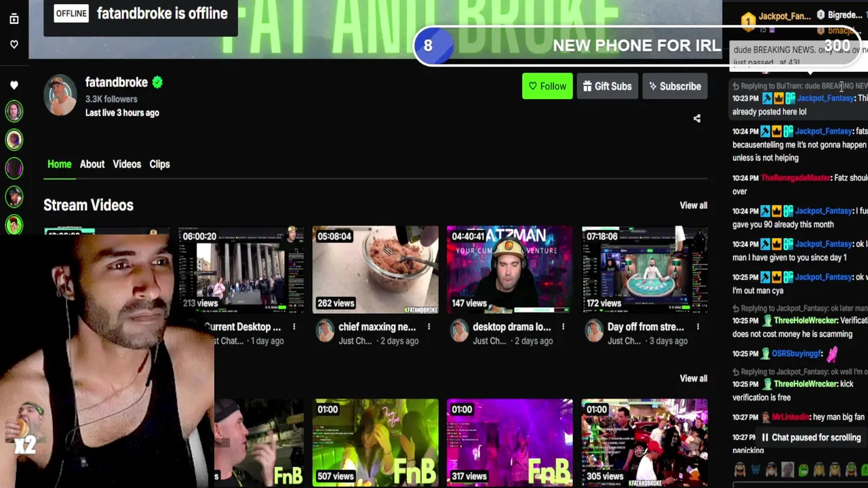Open the first followed channel avatar in sidebar

(x=14, y=111)
